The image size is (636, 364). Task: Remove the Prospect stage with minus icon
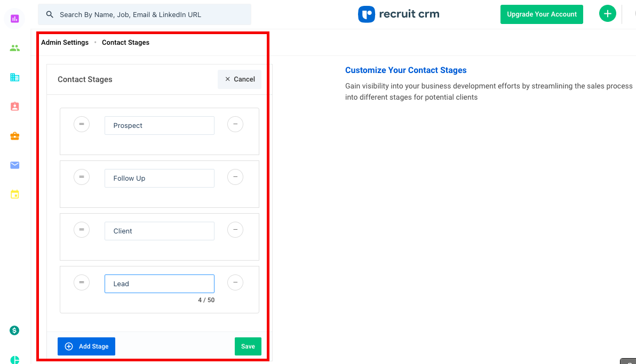(235, 124)
